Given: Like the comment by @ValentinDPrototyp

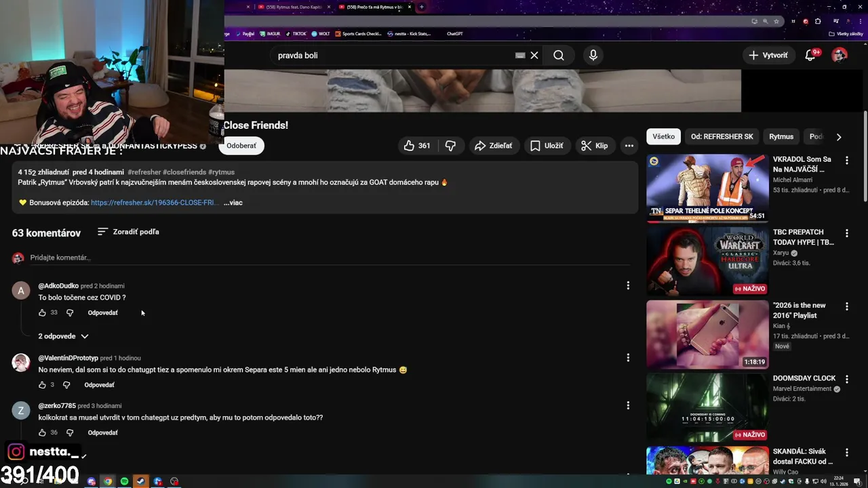Looking at the screenshot, I should (x=42, y=385).
